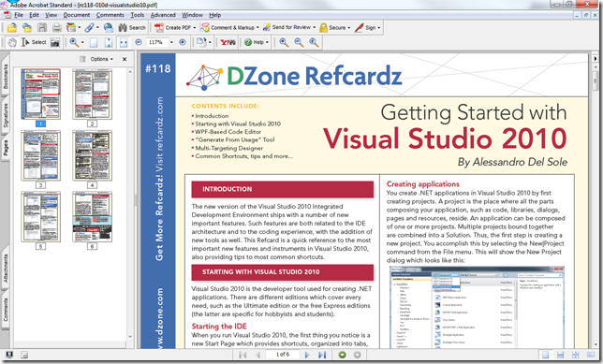This screenshot has width=603, height=364.
Task: Open the Comments menu
Action: point(110,15)
